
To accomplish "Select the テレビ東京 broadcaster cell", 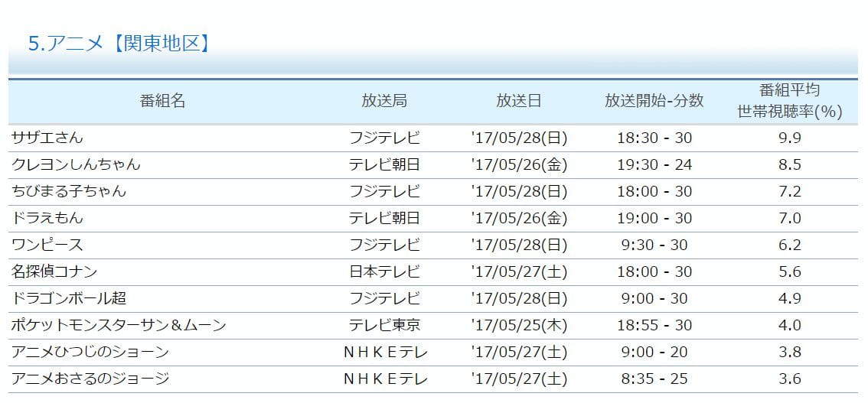I will (x=385, y=325).
